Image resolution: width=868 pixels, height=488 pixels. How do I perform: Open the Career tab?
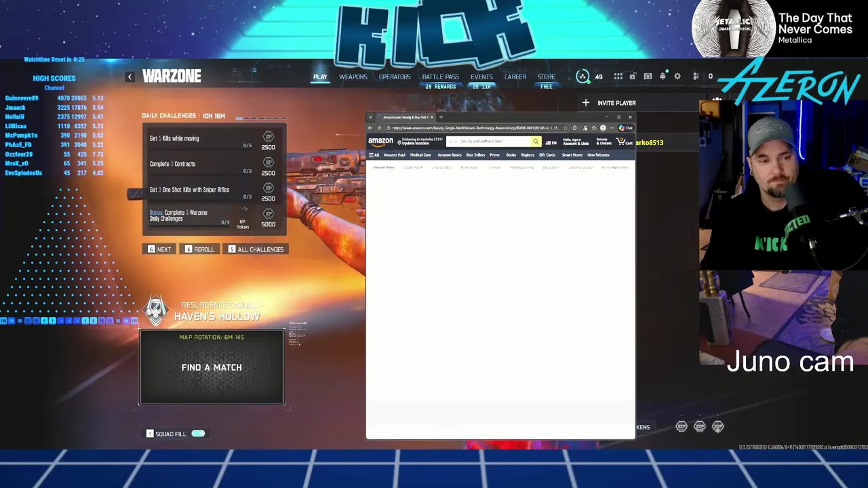point(515,77)
